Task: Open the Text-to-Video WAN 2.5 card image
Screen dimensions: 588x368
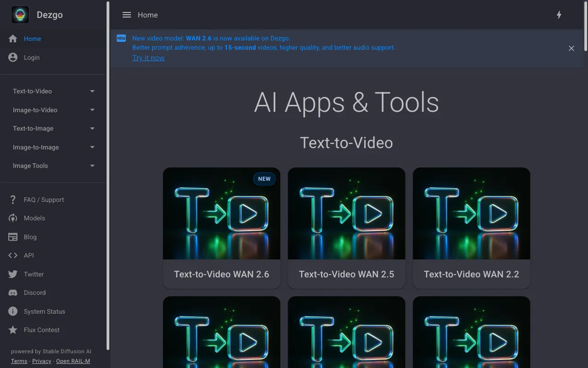Action: (346, 213)
